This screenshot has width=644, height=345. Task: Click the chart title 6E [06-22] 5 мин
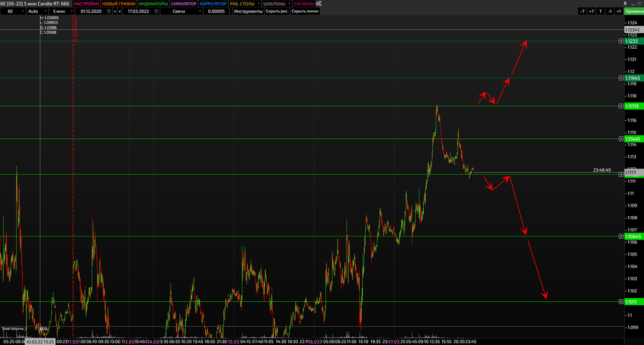pos(19,4)
